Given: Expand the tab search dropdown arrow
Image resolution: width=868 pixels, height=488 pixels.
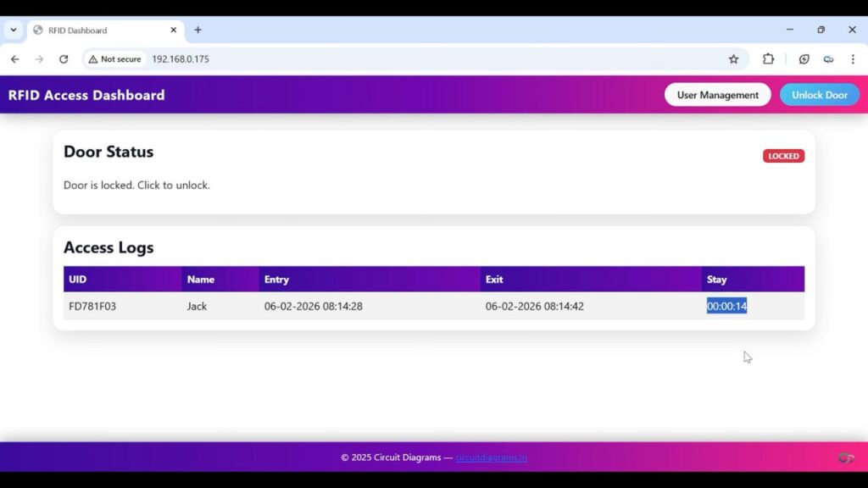Looking at the screenshot, I should pyautogui.click(x=14, y=30).
